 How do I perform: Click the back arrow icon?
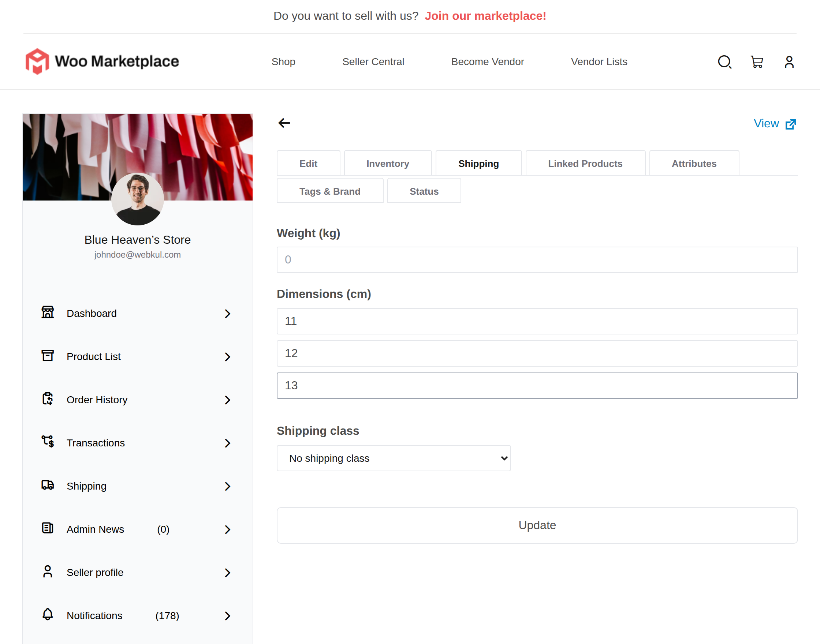[284, 123]
